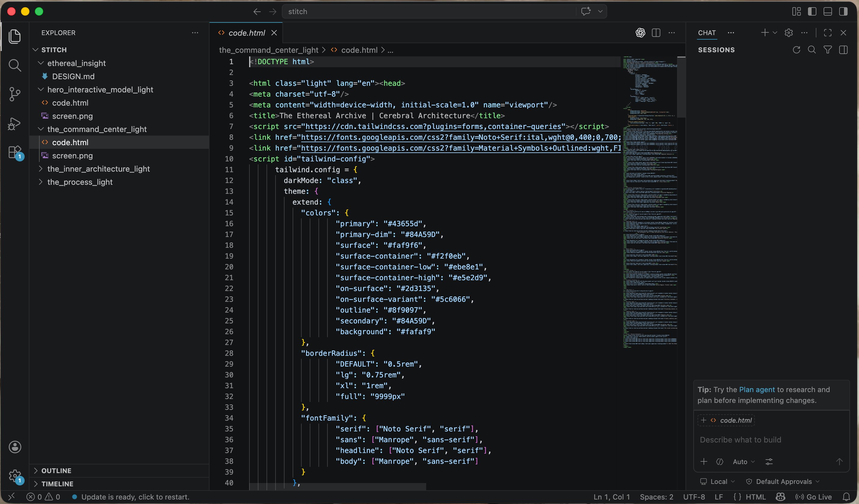
Task: Toggle sessions side panel layout
Action: (843, 50)
